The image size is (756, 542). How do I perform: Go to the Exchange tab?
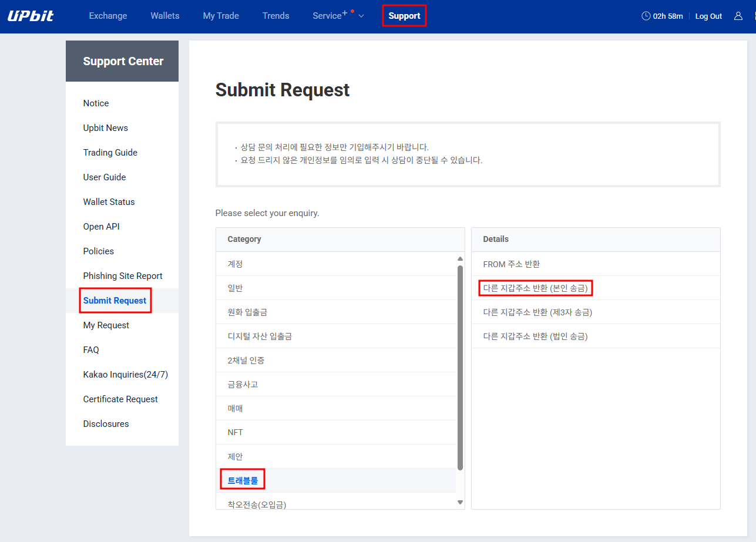[108, 16]
